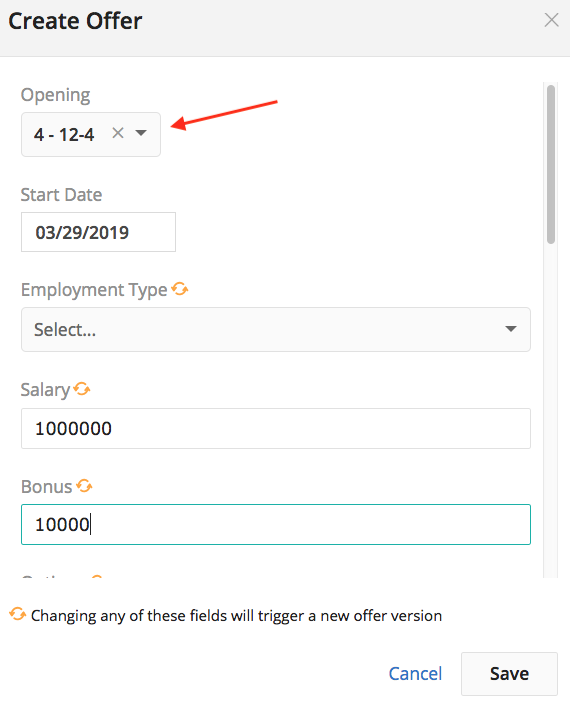Expand the Opening dropdown arrow
This screenshot has height=702, width=570.
point(141,133)
